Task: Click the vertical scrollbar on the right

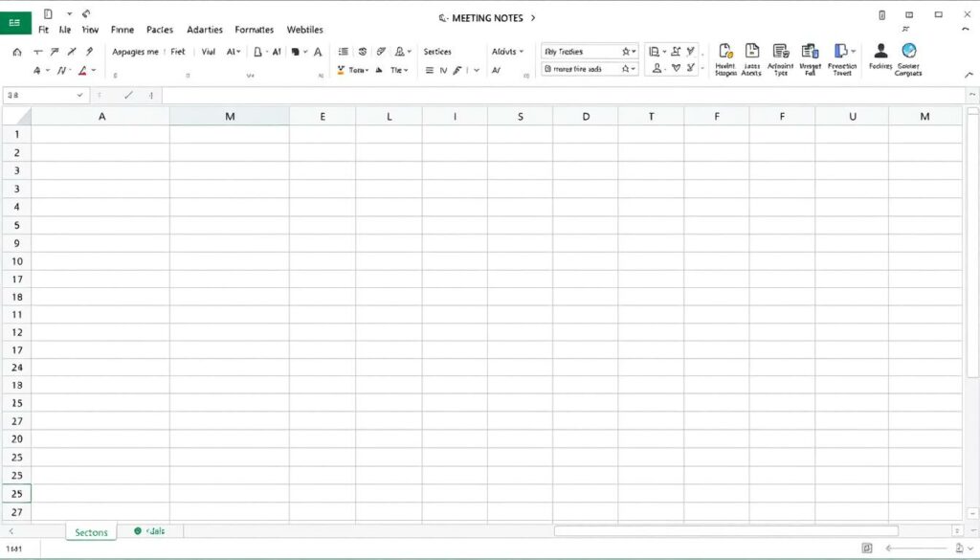Action: [972, 242]
